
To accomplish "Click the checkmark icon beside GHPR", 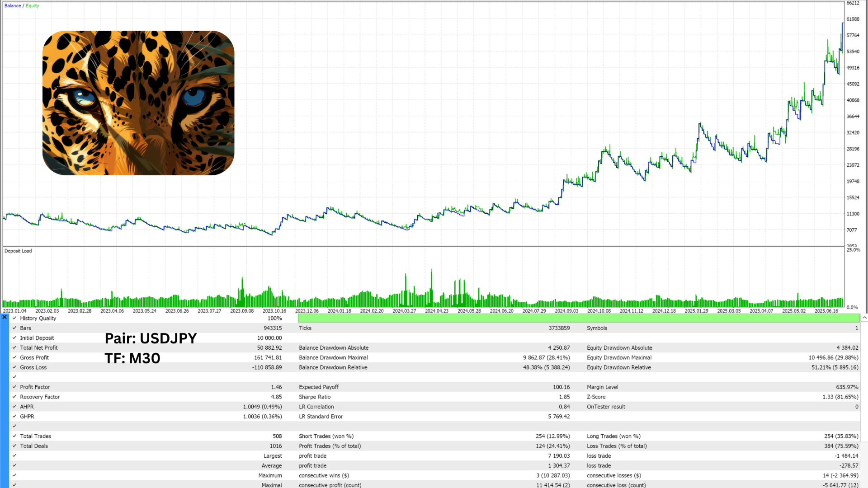I will (14, 417).
